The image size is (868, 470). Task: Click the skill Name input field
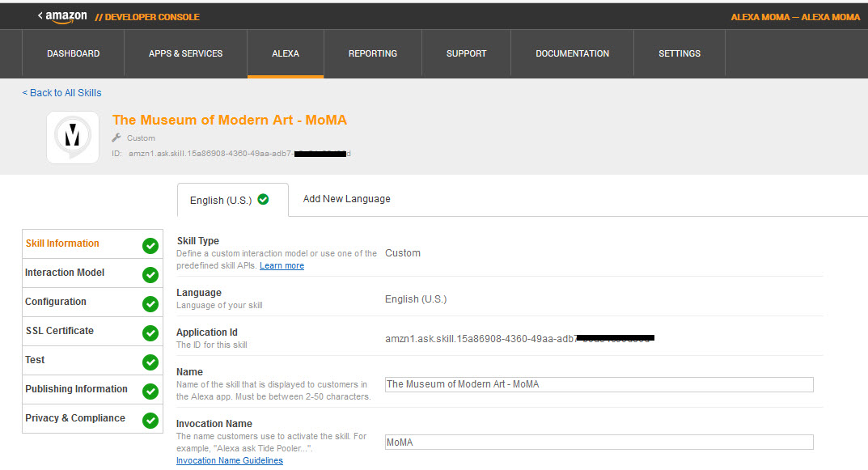click(x=599, y=384)
